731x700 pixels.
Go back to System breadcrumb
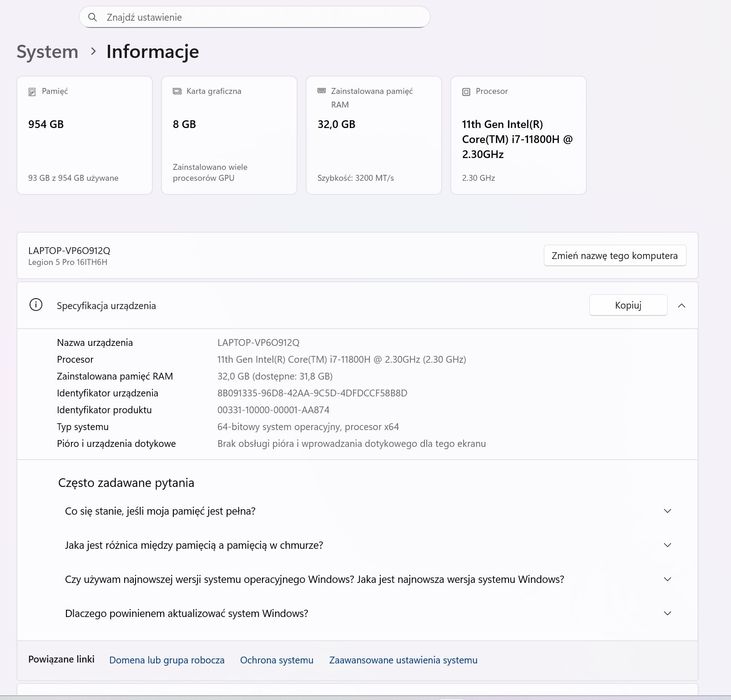(47, 52)
